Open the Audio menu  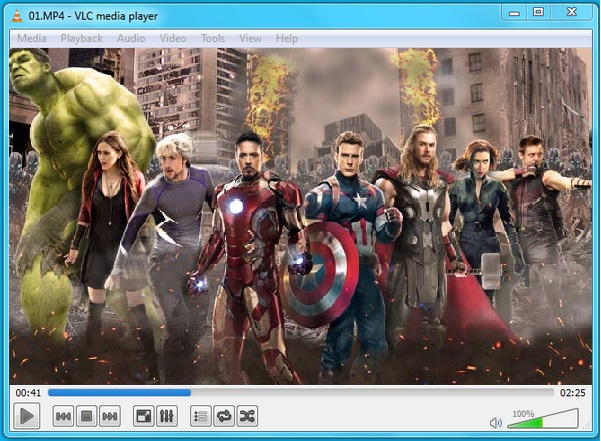click(x=131, y=38)
